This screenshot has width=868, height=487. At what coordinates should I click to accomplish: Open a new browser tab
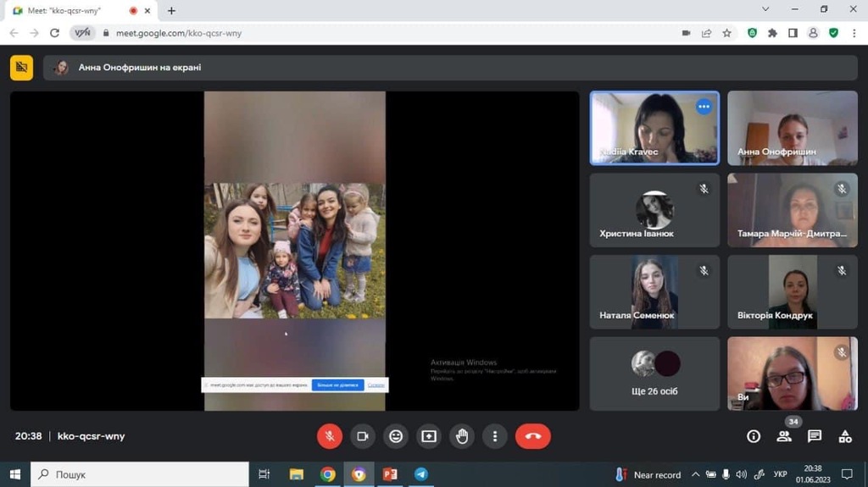pyautogui.click(x=171, y=11)
